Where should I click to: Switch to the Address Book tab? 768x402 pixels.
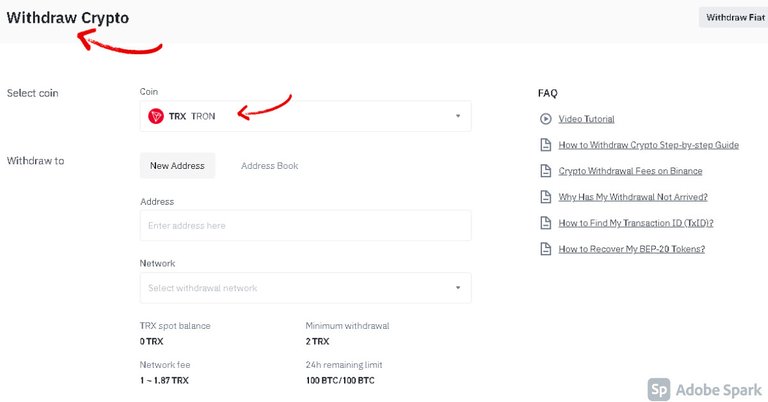pos(269,166)
